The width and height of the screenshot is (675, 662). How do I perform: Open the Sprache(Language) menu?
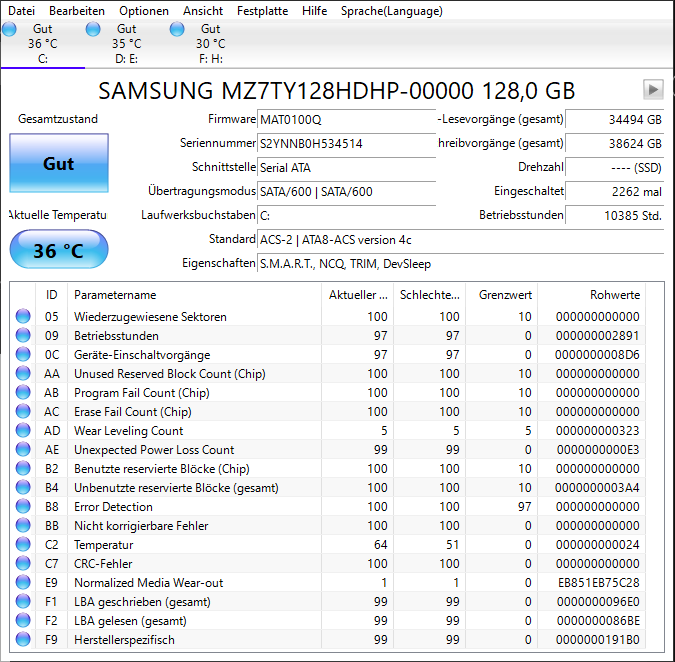(391, 11)
